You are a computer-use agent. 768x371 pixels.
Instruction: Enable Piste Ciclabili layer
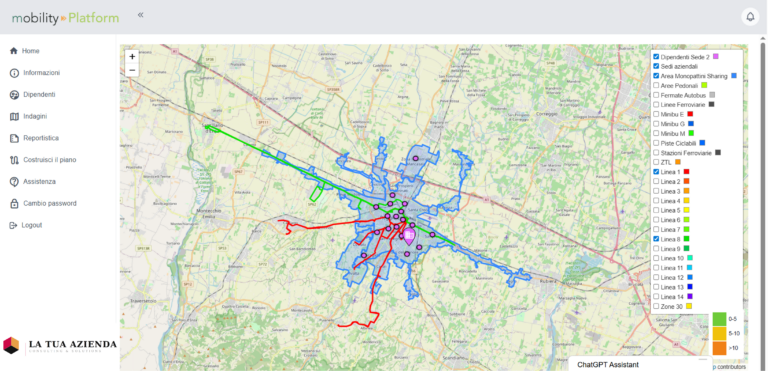coord(656,143)
